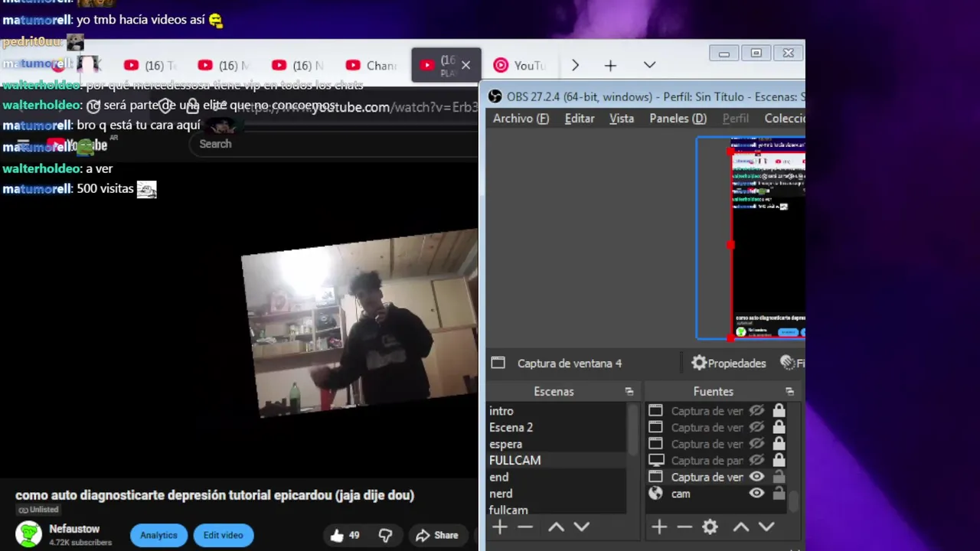Open Analytics for the YouTube video
980x551 pixels.
(158, 535)
